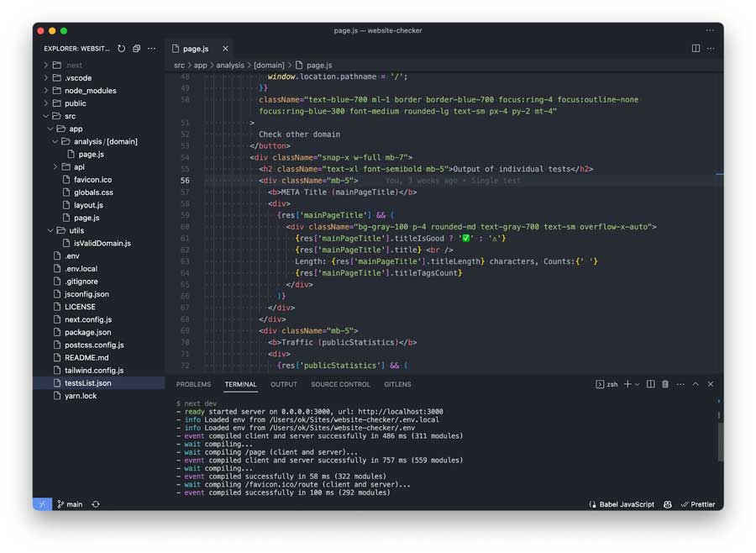Split the editor to the right
Image resolution: width=756 pixels, height=553 pixels.
point(696,49)
